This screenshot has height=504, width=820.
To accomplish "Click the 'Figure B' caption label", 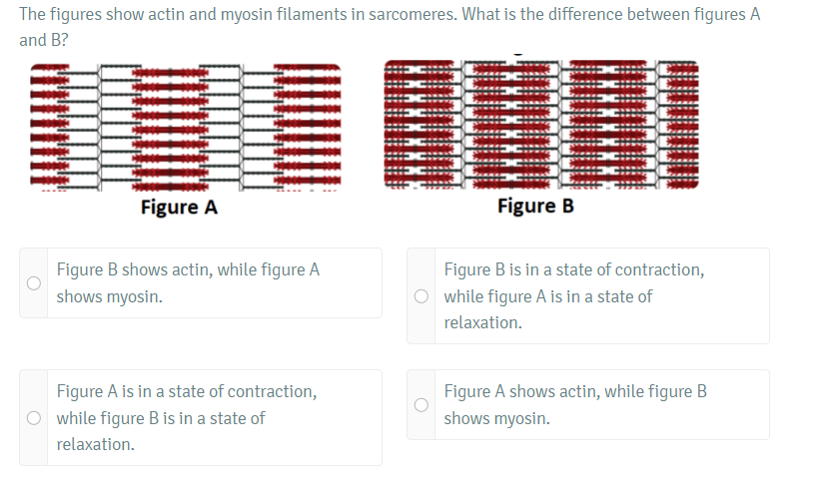I will [535, 207].
